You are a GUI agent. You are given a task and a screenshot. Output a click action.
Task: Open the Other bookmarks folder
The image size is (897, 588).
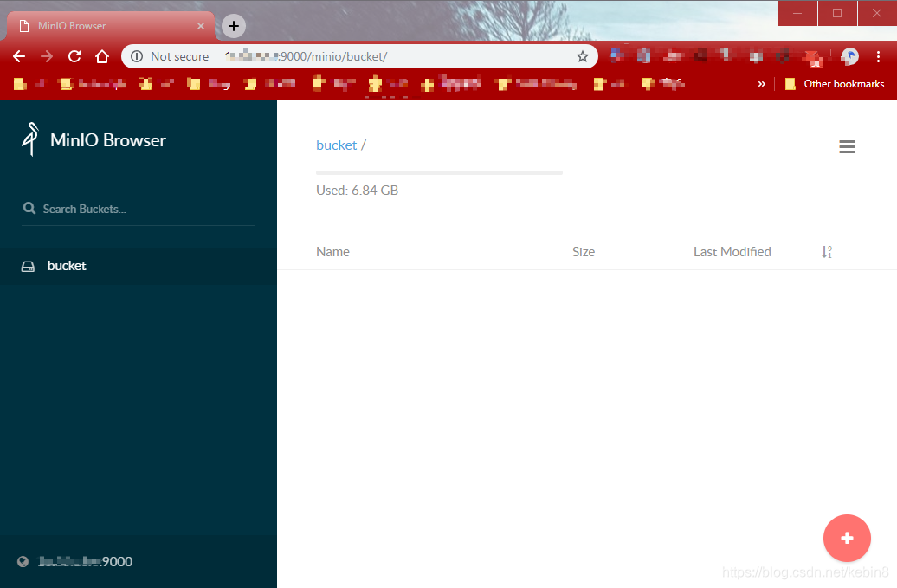click(x=835, y=84)
